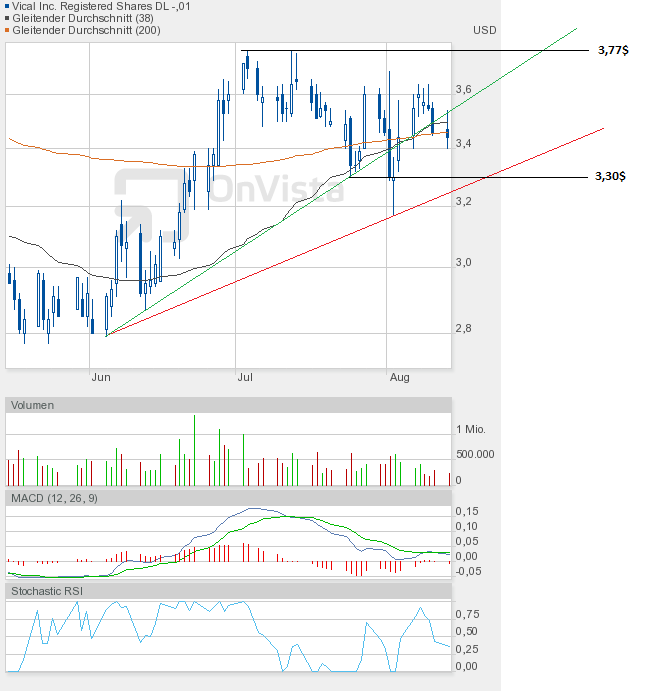The height and width of the screenshot is (691, 660).
Task: Click the 0 volume axis label
Action: click(x=458, y=480)
